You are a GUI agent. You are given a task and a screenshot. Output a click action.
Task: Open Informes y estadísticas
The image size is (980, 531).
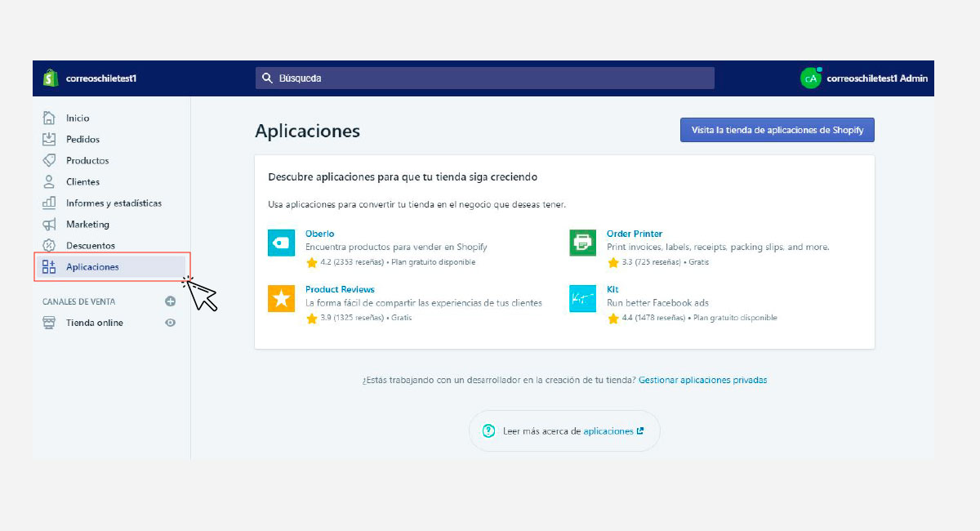coord(114,203)
